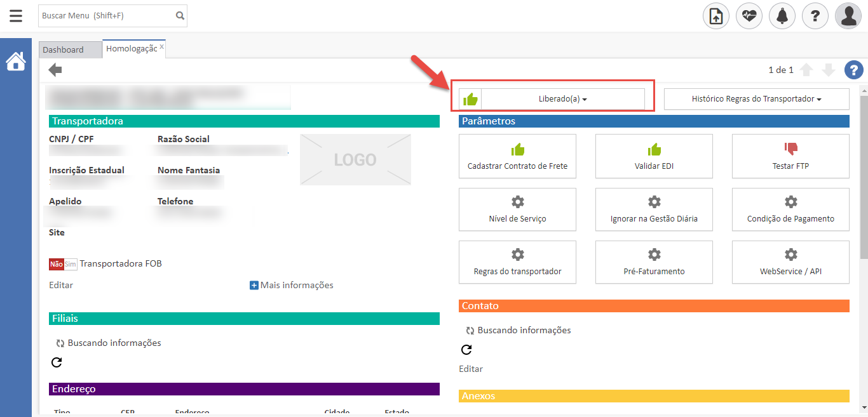
Task: Select the Homologação tab
Action: (x=131, y=49)
